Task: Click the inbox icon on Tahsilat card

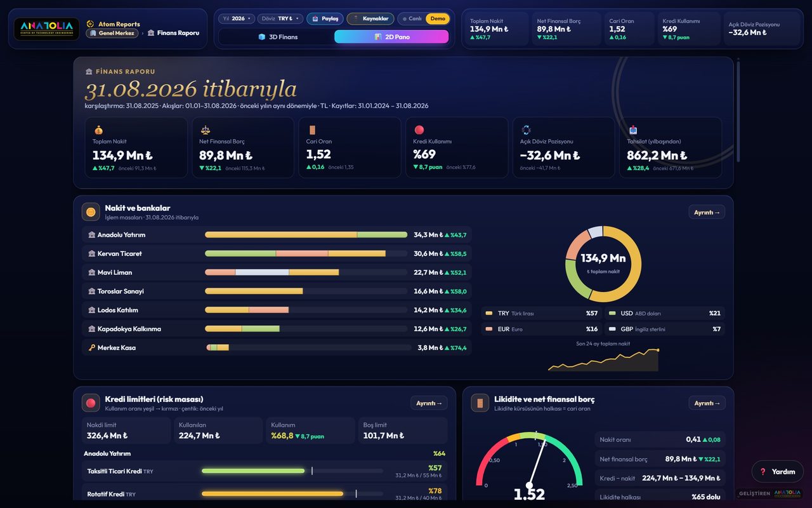Action: (x=632, y=130)
